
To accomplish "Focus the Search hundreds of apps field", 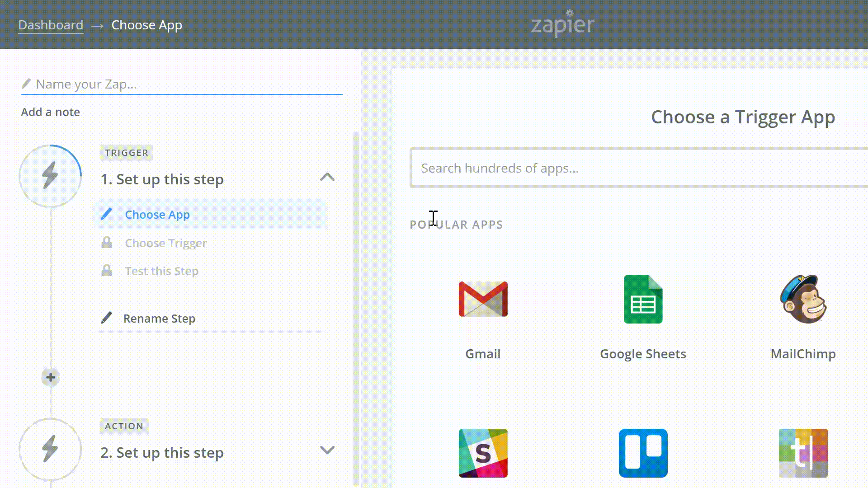I will tap(639, 168).
